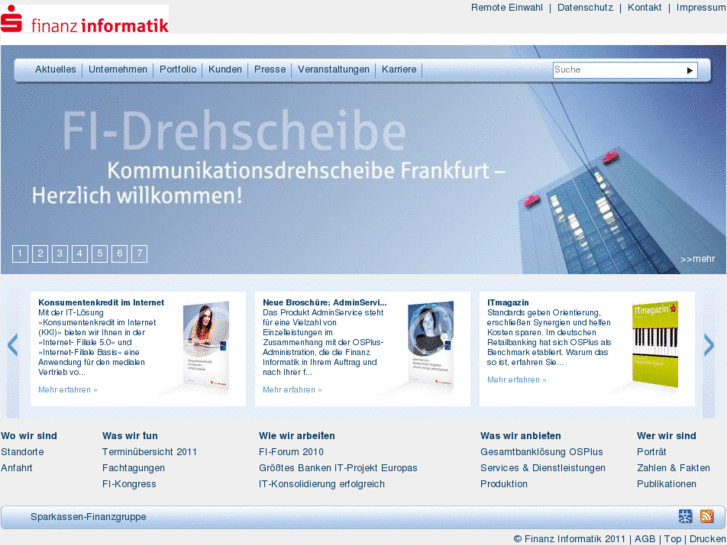Show banner slide 5
Image resolution: width=727 pixels, height=545 pixels.
pyautogui.click(x=100, y=254)
